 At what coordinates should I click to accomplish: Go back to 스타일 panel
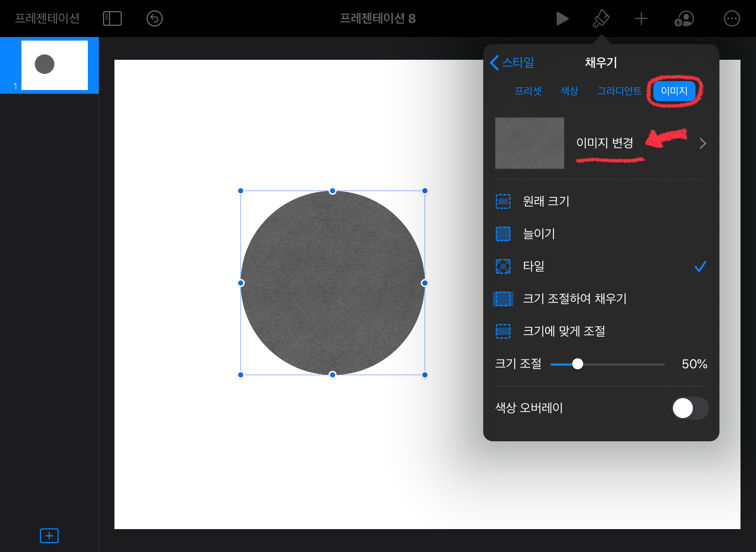512,62
